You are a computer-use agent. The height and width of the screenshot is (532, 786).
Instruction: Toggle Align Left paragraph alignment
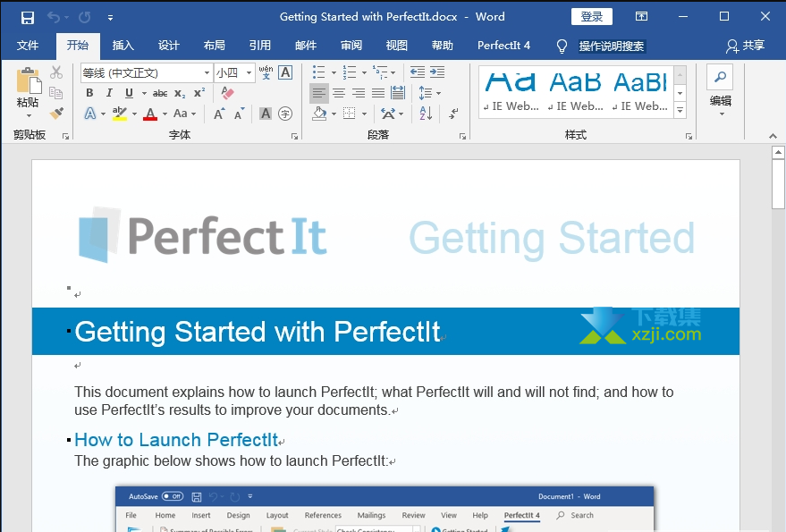319,93
